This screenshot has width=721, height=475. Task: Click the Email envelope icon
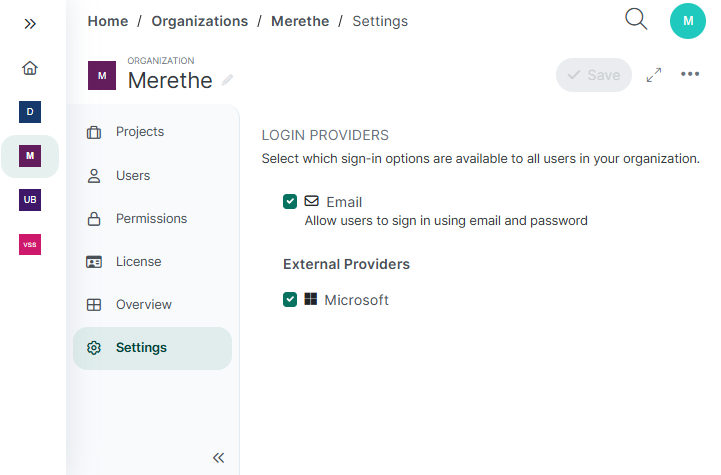pos(311,201)
